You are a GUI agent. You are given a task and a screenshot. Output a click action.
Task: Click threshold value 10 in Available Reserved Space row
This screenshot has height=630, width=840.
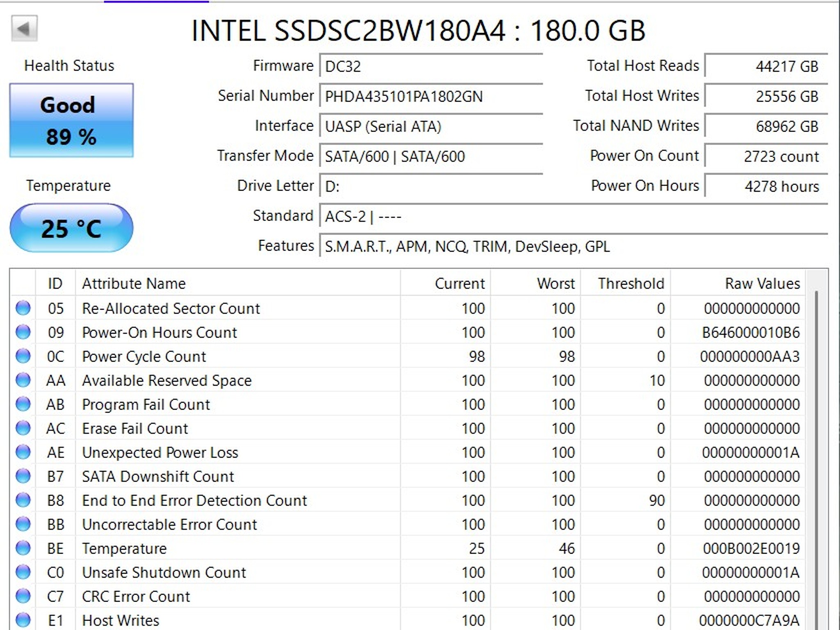click(657, 380)
